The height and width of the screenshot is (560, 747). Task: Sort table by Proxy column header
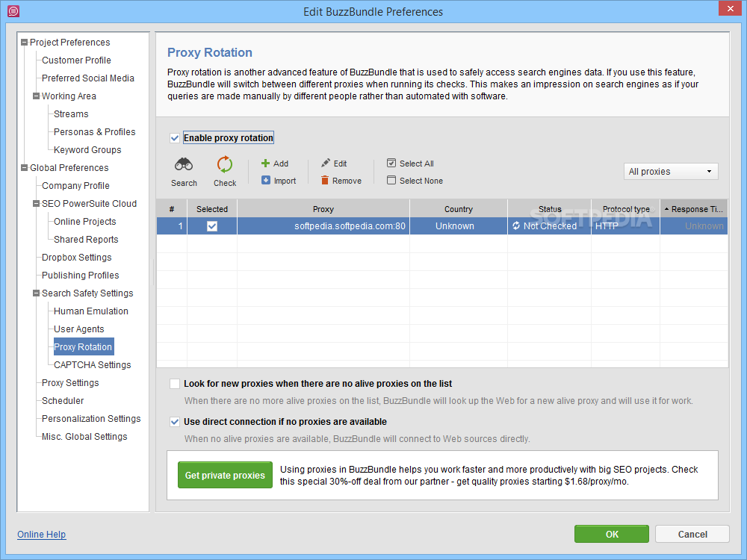tap(323, 209)
